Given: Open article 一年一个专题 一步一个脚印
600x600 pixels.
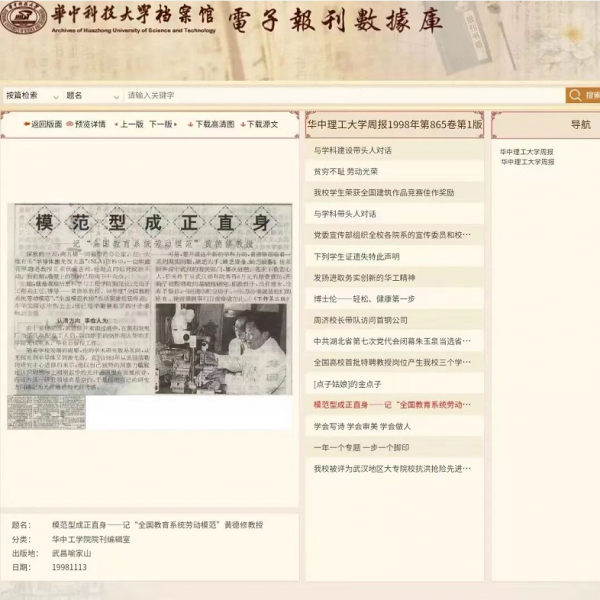Looking at the screenshot, I should (361, 447).
